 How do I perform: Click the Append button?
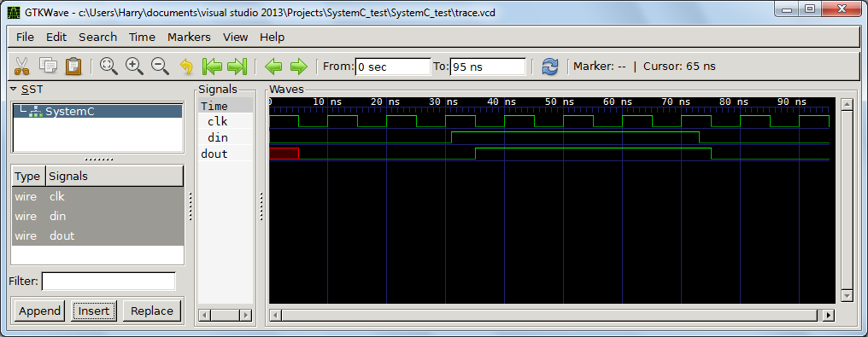pyautogui.click(x=39, y=311)
